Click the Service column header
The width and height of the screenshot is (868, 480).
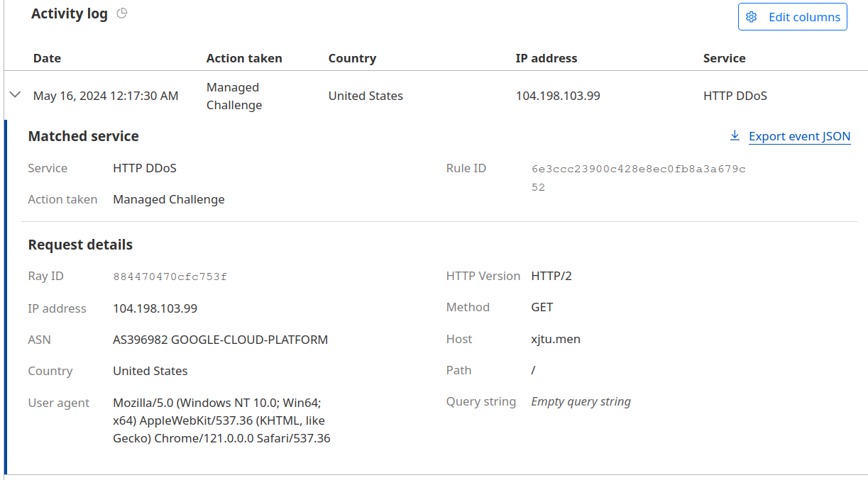pyautogui.click(x=724, y=58)
